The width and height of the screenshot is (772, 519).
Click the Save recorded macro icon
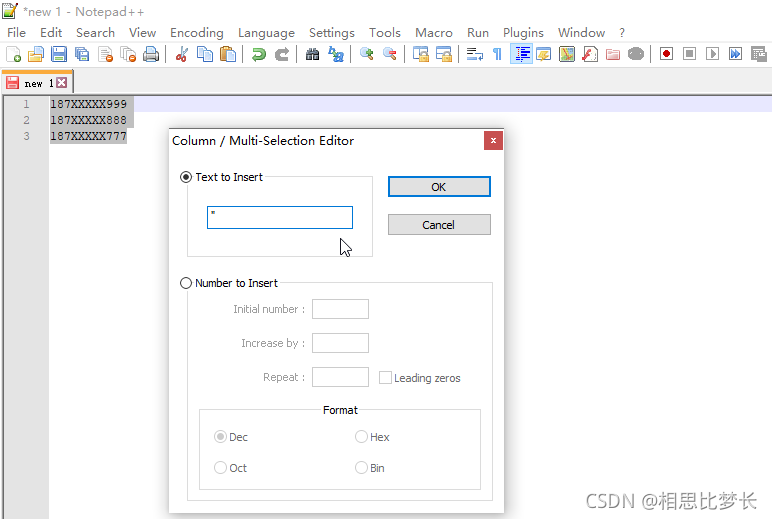[x=759, y=54]
